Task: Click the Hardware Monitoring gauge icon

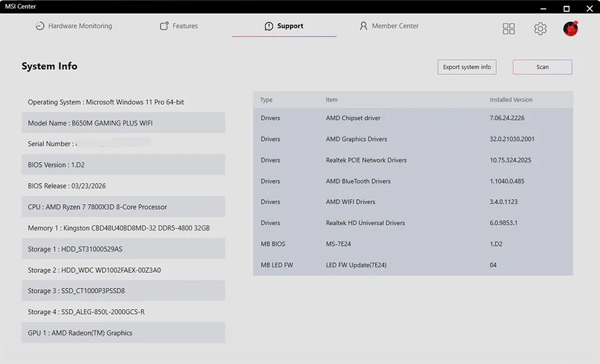Action: point(40,26)
